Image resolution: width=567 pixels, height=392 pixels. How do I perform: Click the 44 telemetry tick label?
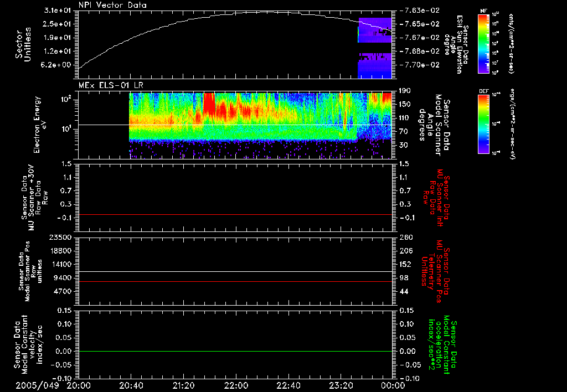[404, 292]
